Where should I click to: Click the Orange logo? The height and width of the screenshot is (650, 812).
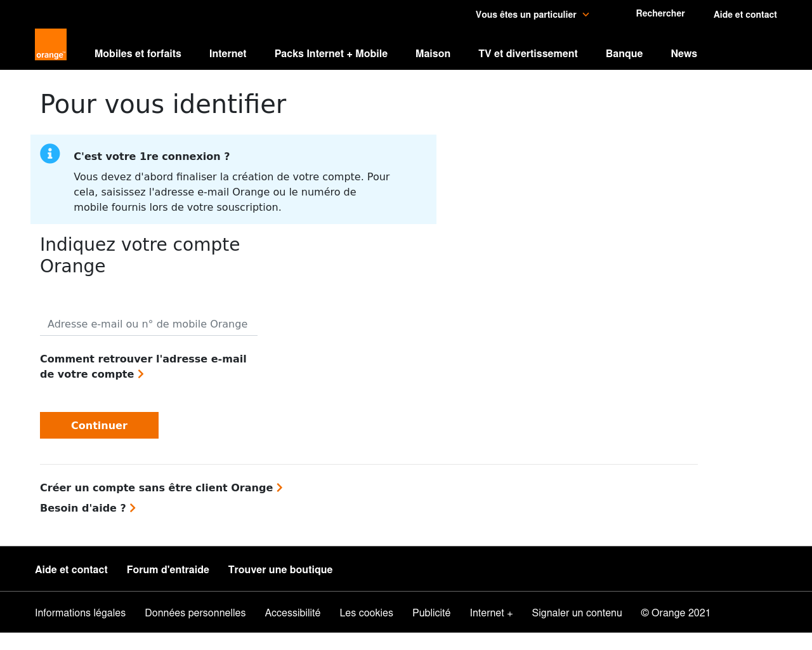(51, 44)
